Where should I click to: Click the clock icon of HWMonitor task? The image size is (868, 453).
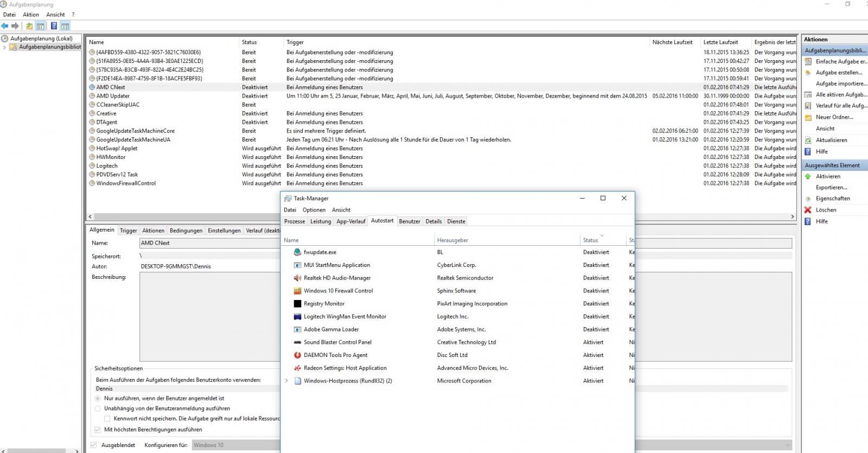point(92,157)
